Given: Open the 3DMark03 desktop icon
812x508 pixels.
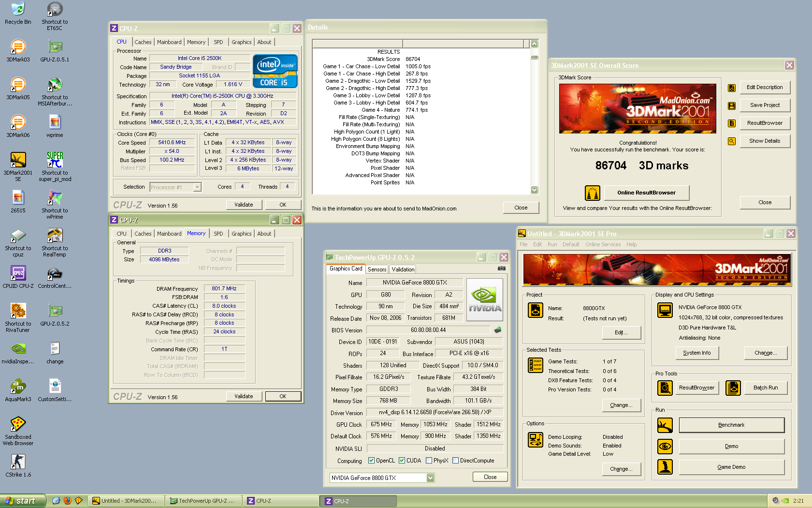Looking at the screenshot, I should [18, 51].
